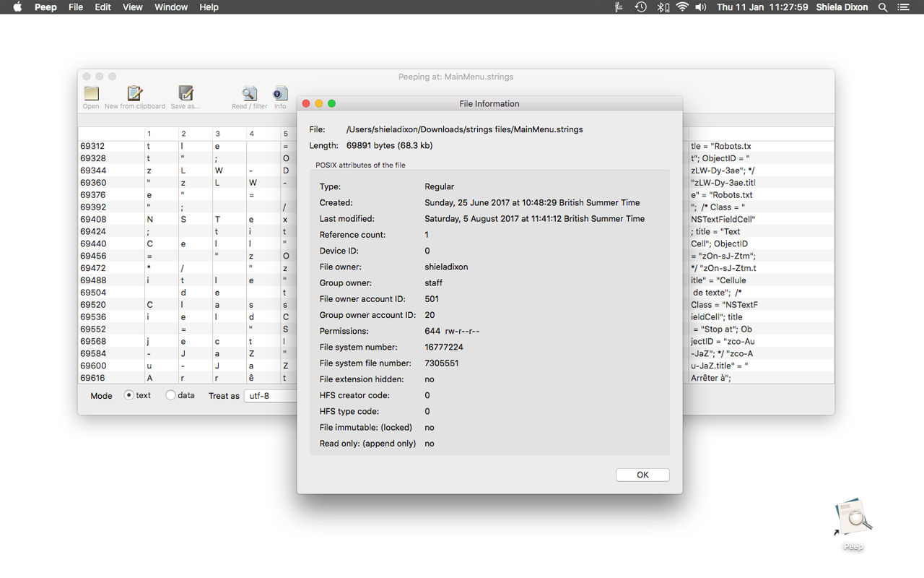924x578 pixels.
Task: Click OK in File Information dialog
Action: click(642, 475)
